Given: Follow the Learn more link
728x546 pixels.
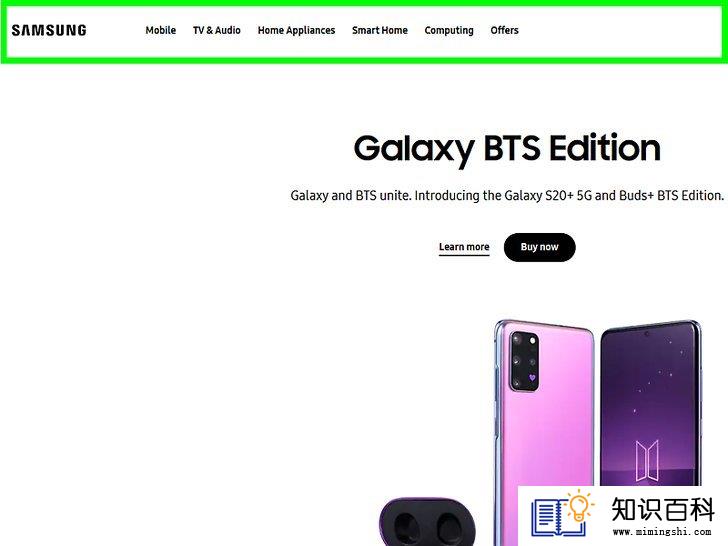Looking at the screenshot, I should pos(464,247).
